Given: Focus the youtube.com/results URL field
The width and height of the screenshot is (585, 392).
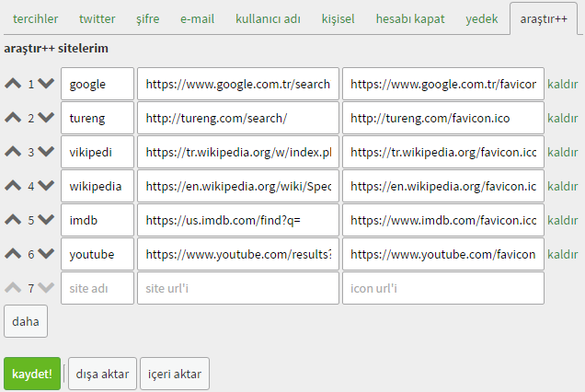Looking at the screenshot, I should click(x=238, y=254).
